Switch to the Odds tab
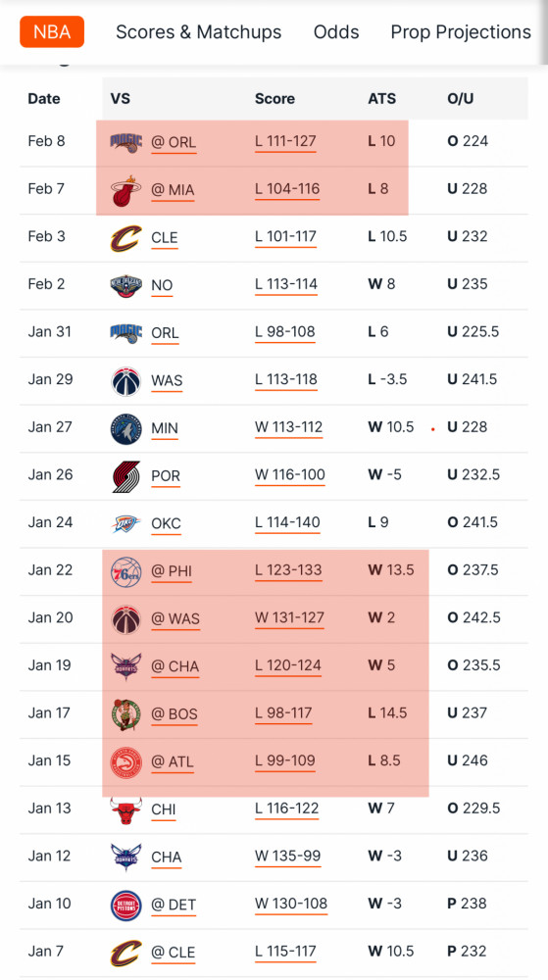The image size is (548, 980). (x=336, y=32)
